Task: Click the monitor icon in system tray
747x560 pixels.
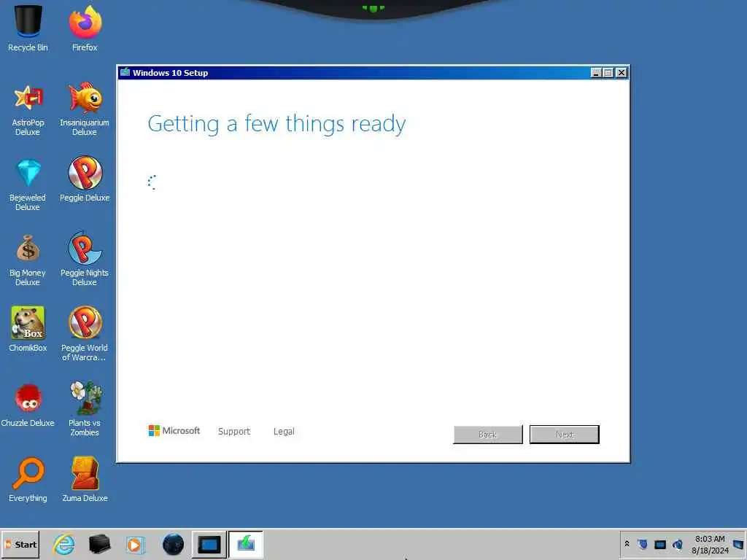Action: coord(659,545)
